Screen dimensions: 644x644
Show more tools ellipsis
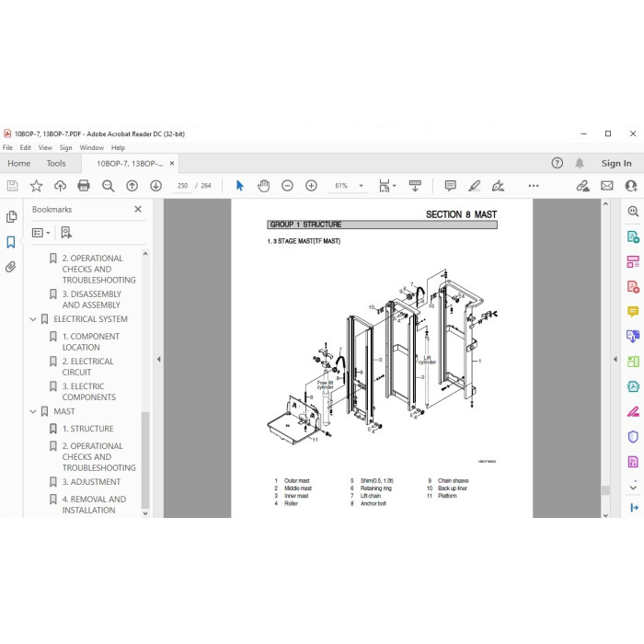point(534,186)
